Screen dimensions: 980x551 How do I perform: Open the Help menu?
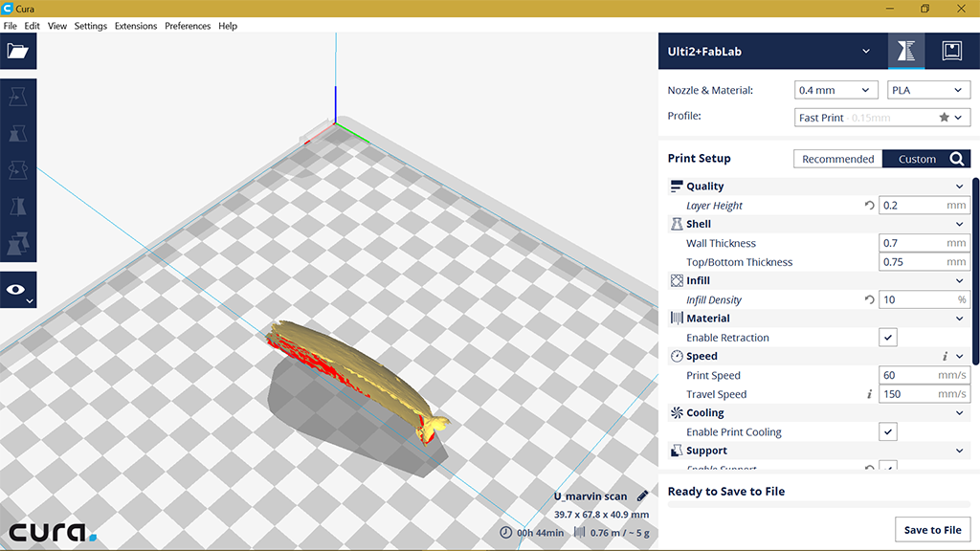[x=228, y=26]
